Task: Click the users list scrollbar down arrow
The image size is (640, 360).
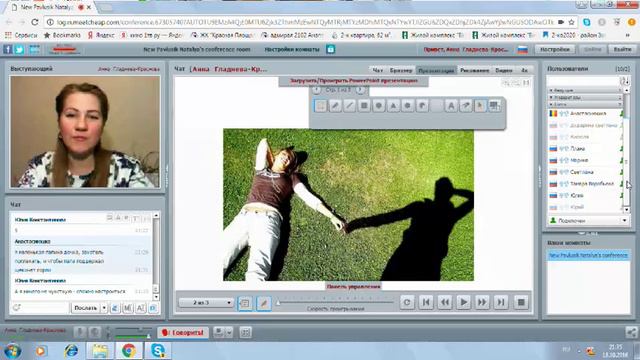Action: pyautogui.click(x=627, y=209)
